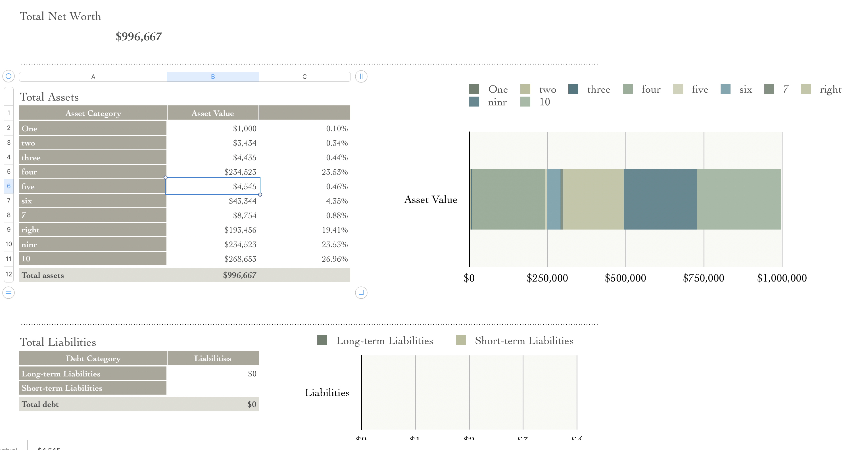Select the 'four' category cell

93,172
